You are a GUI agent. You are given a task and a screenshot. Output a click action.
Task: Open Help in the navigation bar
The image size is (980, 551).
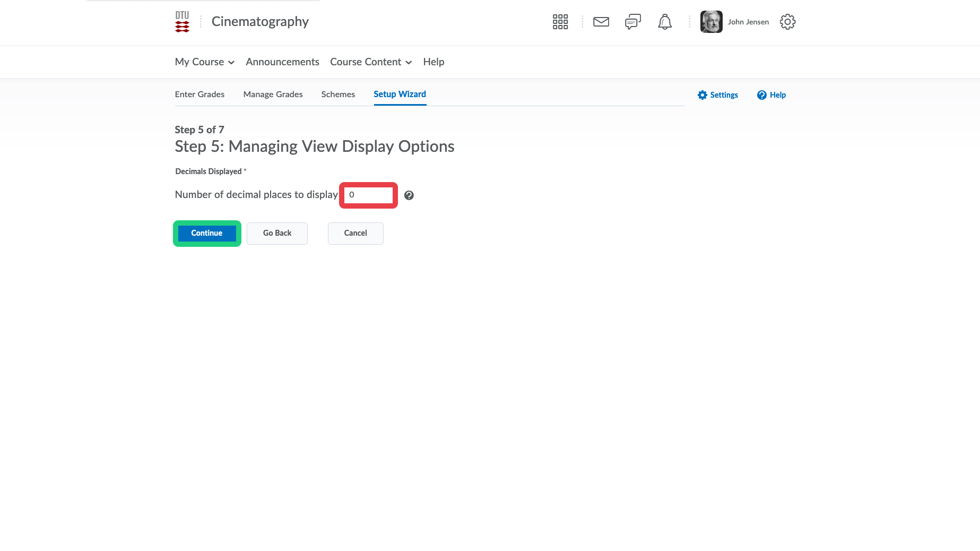tap(433, 62)
